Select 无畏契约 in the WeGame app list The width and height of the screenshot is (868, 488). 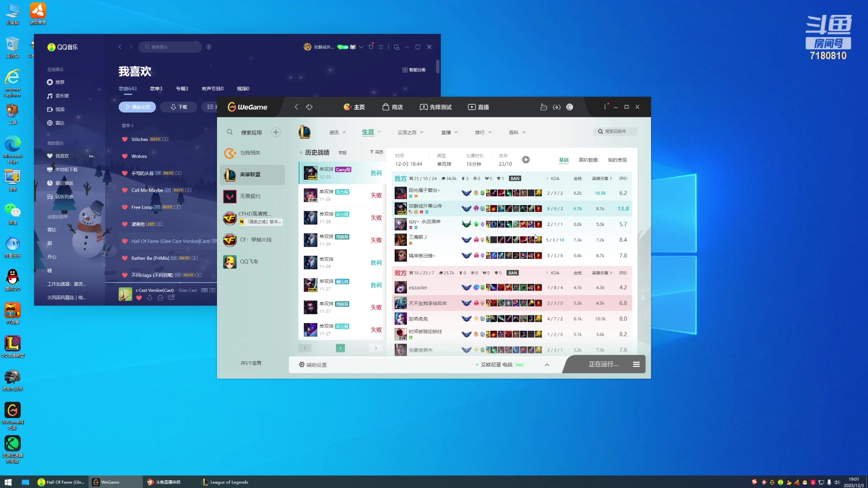pos(252,197)
